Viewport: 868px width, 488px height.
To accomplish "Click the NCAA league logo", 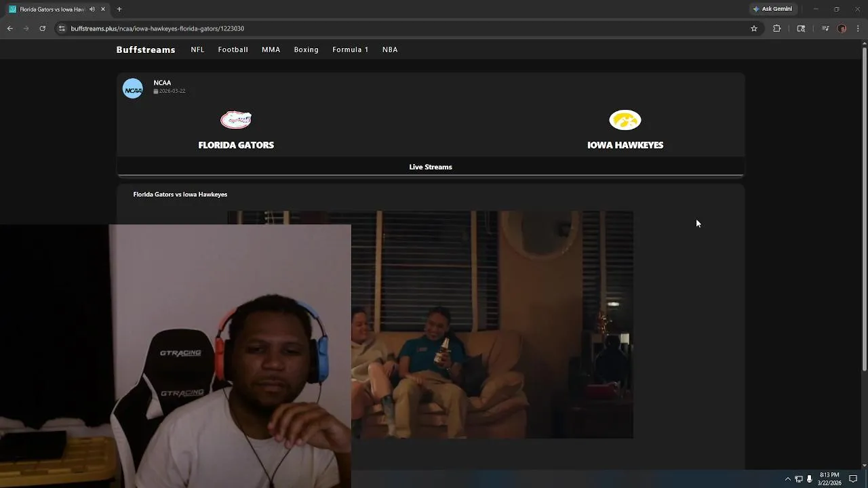I will (133, 88).
